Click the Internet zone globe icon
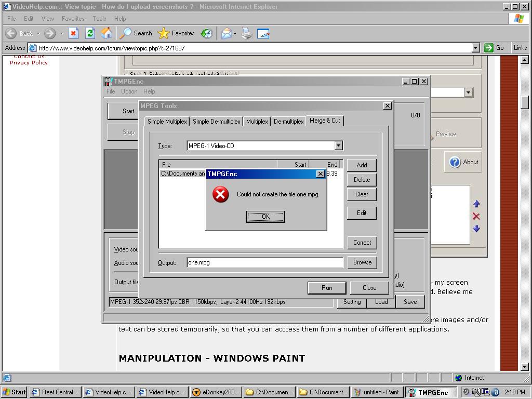 tap(458, 378)
